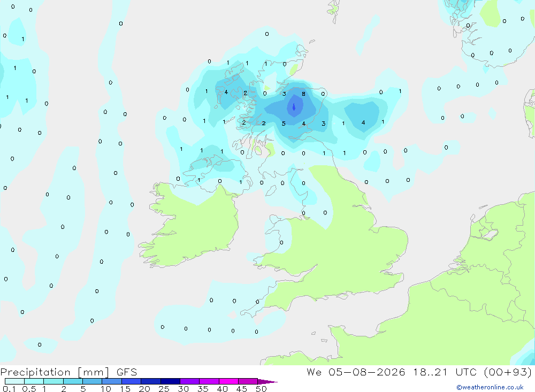
Task: Select the 30–35 mm purple legend swatch
Action: coord(190,381)
